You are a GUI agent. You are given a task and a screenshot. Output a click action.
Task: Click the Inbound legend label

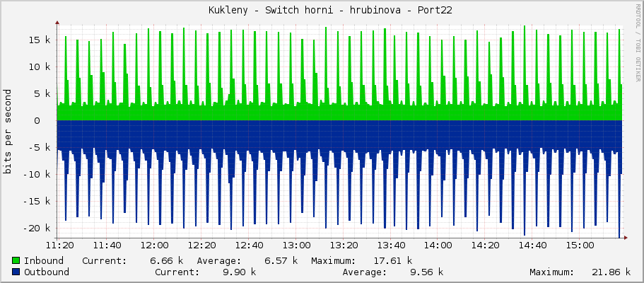pyautogui.click(x=43, y=260)
